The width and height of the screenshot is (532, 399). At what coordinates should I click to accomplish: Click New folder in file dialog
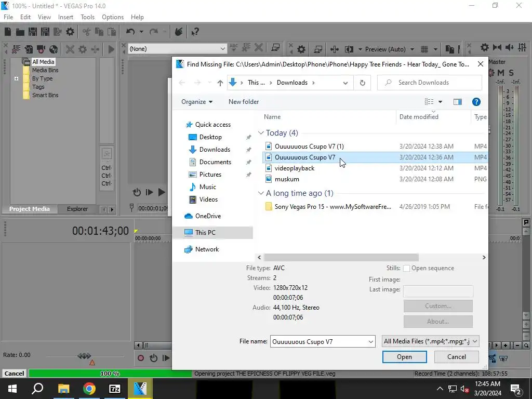click(244, 102)
